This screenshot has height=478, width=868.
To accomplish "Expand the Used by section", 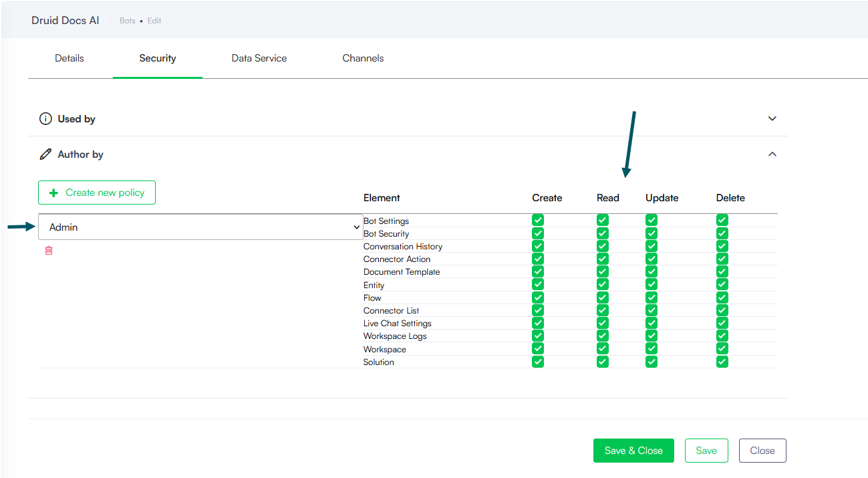I will coord(772,119).
